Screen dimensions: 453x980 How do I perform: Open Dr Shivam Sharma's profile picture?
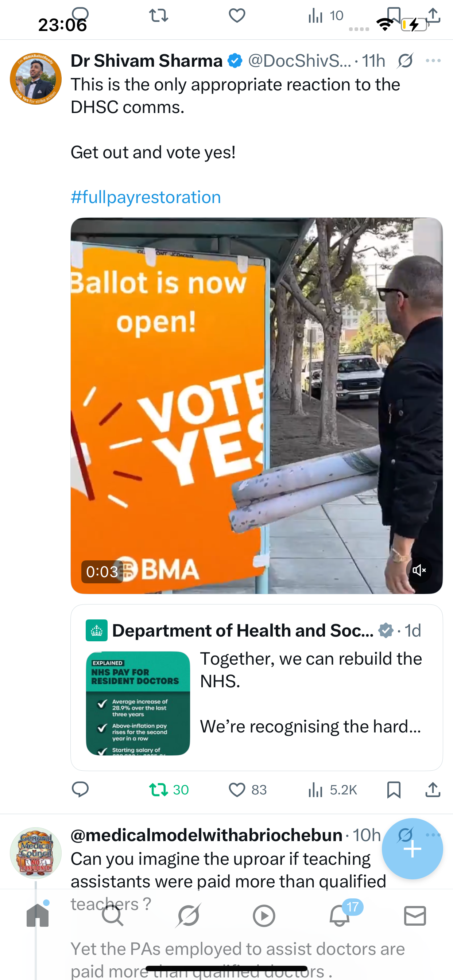[x=36, y=79]
